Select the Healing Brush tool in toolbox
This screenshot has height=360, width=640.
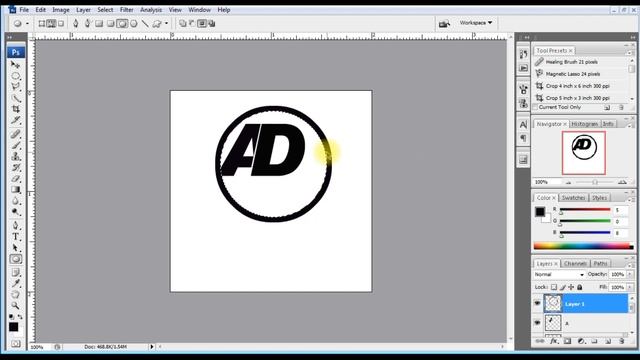tap(15, 134)
